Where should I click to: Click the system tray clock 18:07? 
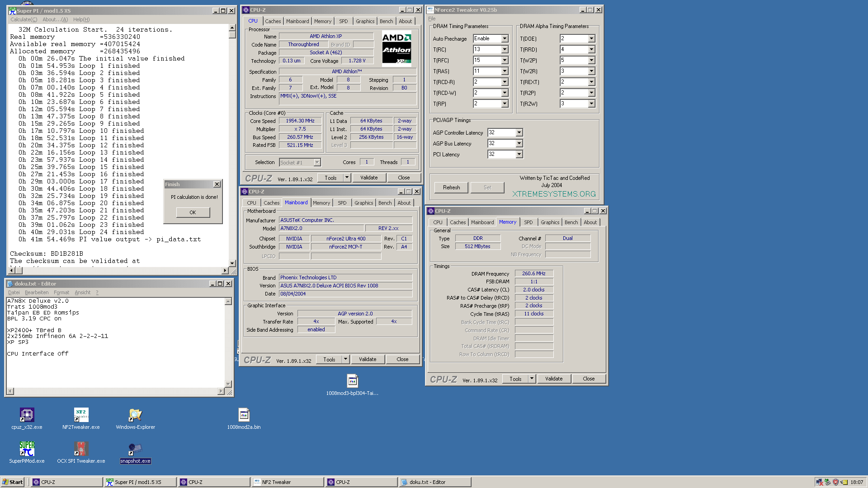pos(857,482)
